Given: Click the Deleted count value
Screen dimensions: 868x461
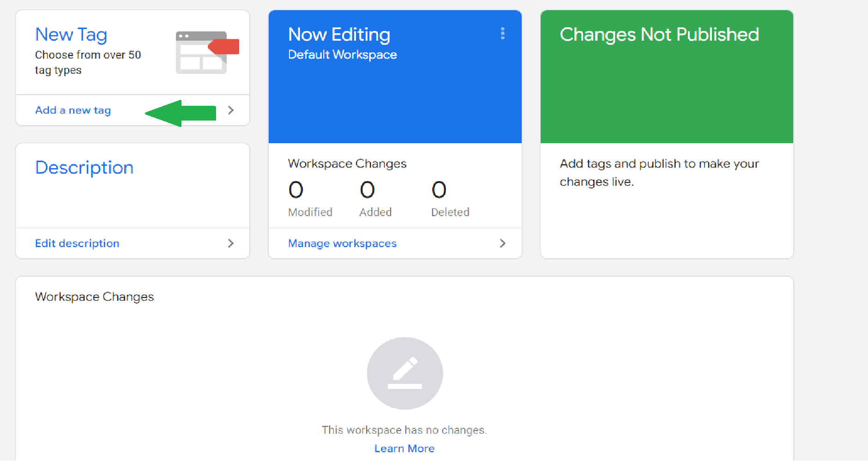Looking at the screenshot, I should [x=439, y=189].
